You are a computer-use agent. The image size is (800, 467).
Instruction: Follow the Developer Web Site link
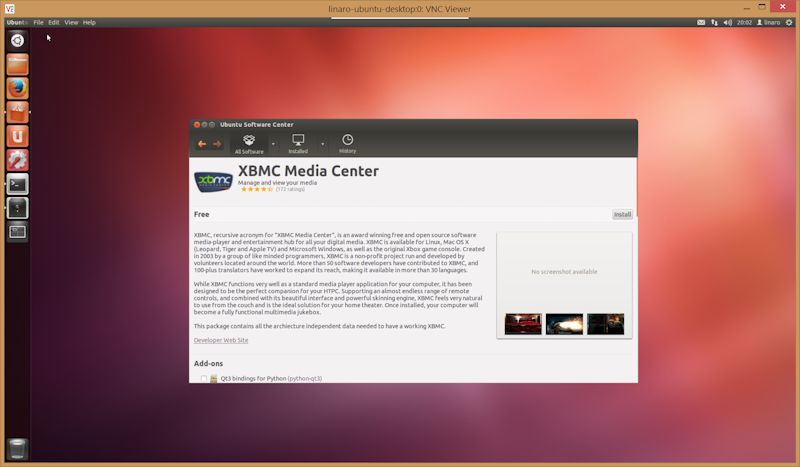coord(221,340)
